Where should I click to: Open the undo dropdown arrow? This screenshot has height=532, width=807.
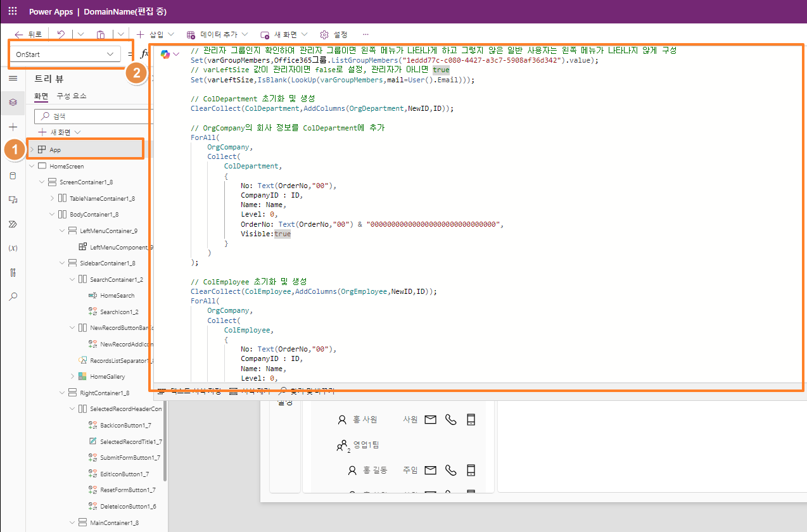[80, 34]
